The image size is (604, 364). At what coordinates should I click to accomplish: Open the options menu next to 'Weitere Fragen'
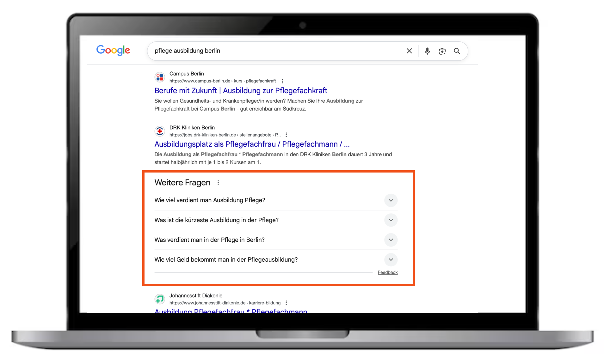[x=218, y=183]
